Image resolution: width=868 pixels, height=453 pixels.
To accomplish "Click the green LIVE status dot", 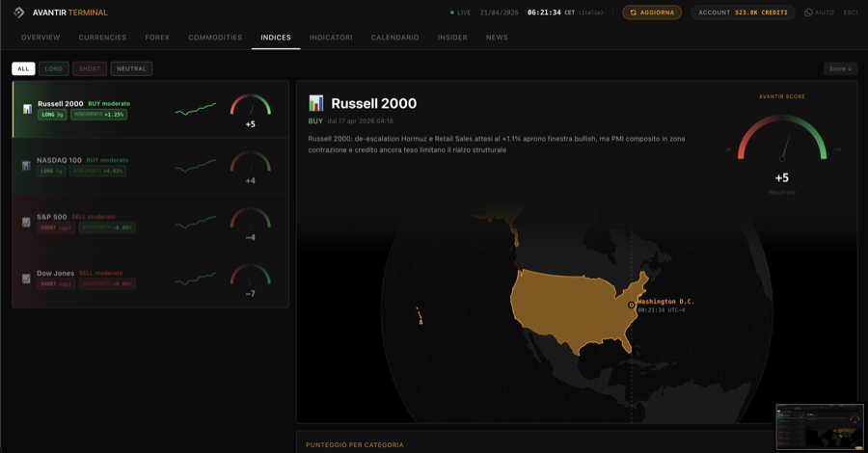I will click(x=452, y=13).
